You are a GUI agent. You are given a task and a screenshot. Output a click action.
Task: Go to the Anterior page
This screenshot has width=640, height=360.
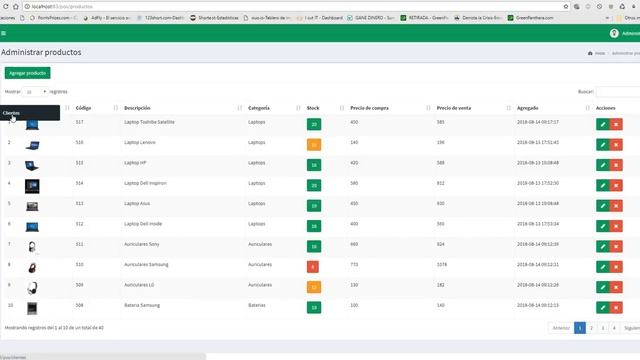point(561,328)
